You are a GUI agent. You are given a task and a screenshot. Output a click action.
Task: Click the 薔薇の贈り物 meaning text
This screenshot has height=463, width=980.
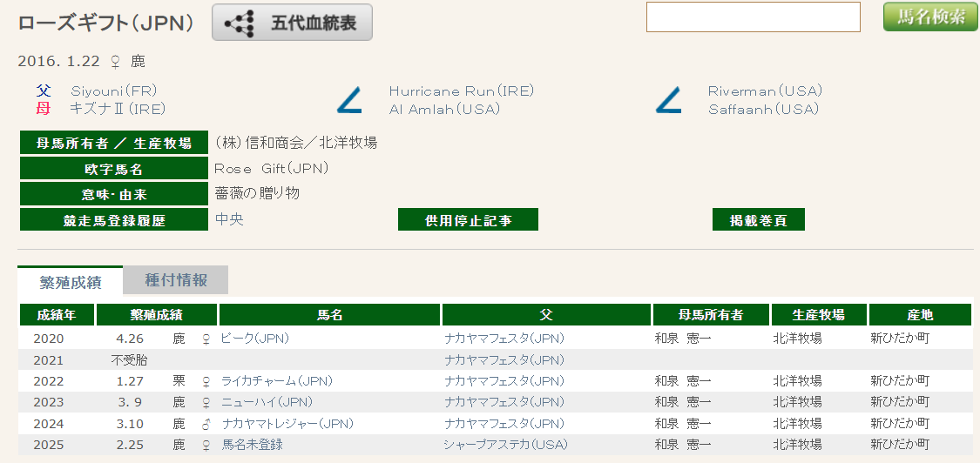coord(257,193)
